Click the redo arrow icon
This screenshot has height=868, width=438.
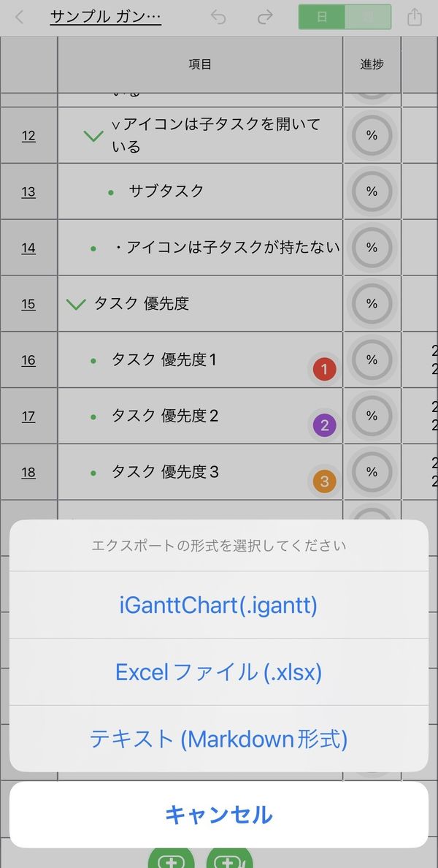coord(265,17)
